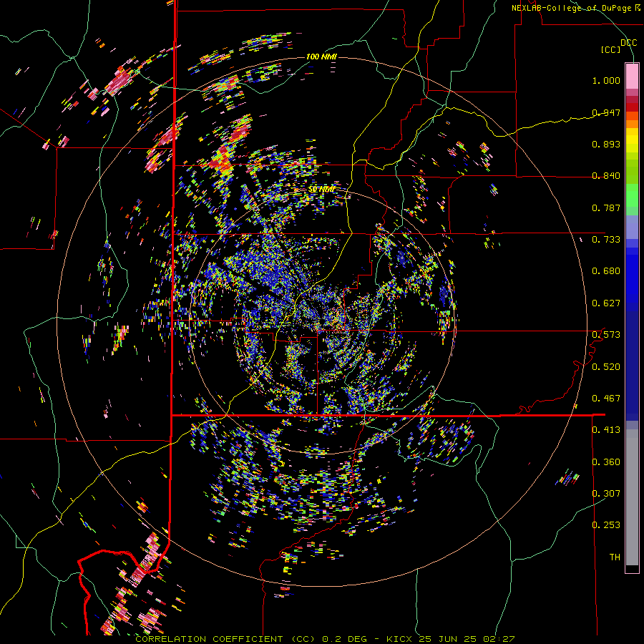Viewport: 644px width, 644px height.
Task: Select the 1.000 scale value
Action: coord(606,80)
